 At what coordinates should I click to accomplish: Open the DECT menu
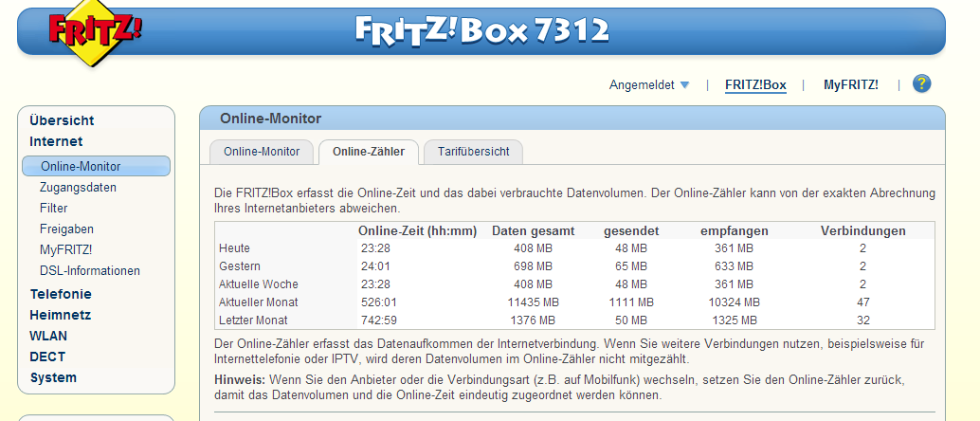tap(47, 357)
